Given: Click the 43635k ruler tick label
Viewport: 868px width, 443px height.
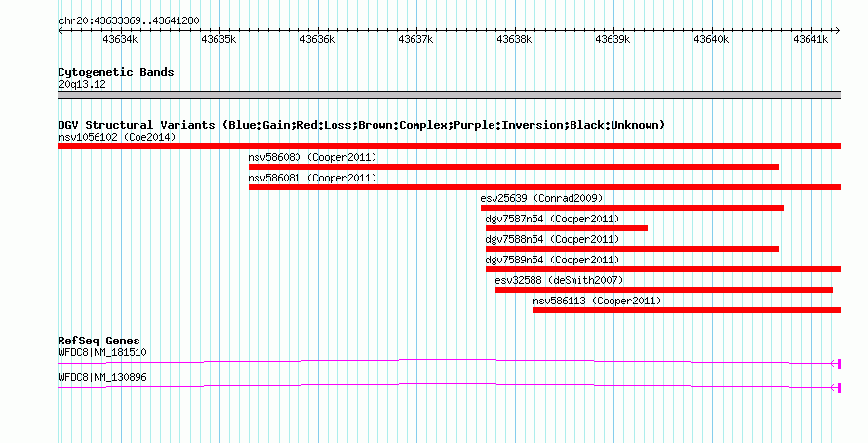Looking at the screenshot, I should click(x=218, y=40).
